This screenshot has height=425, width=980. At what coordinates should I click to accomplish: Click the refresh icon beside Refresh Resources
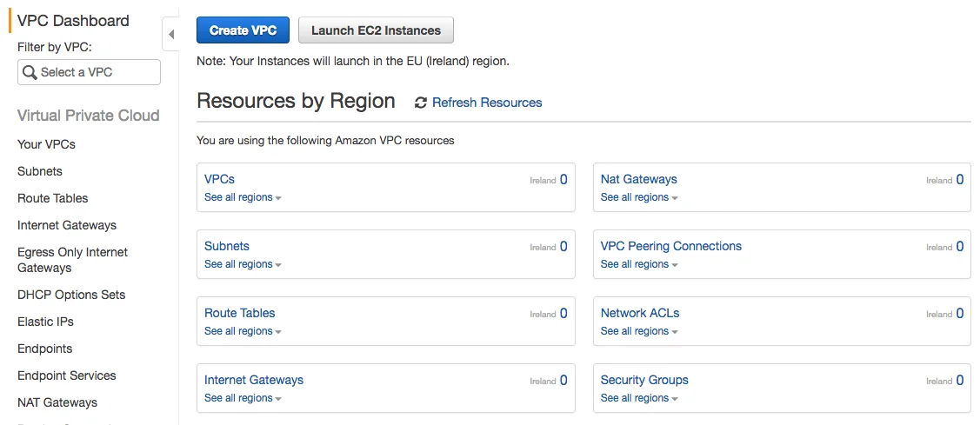[421, 103]
